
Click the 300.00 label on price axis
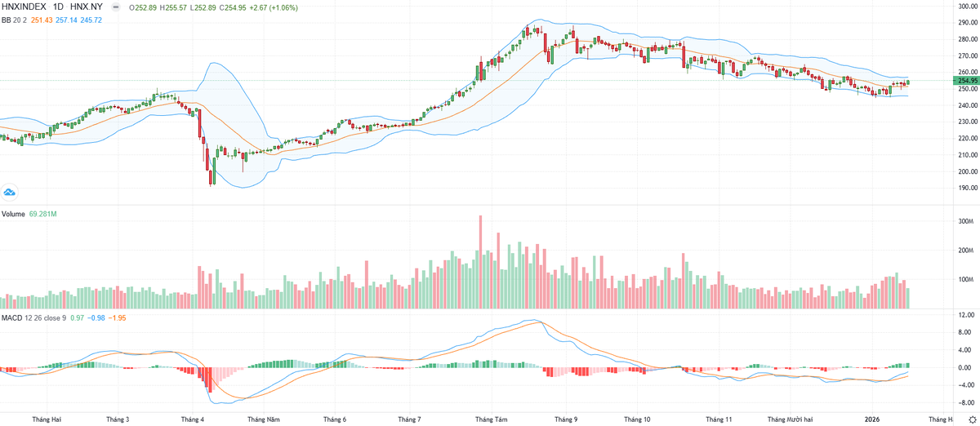coord(967,7)
